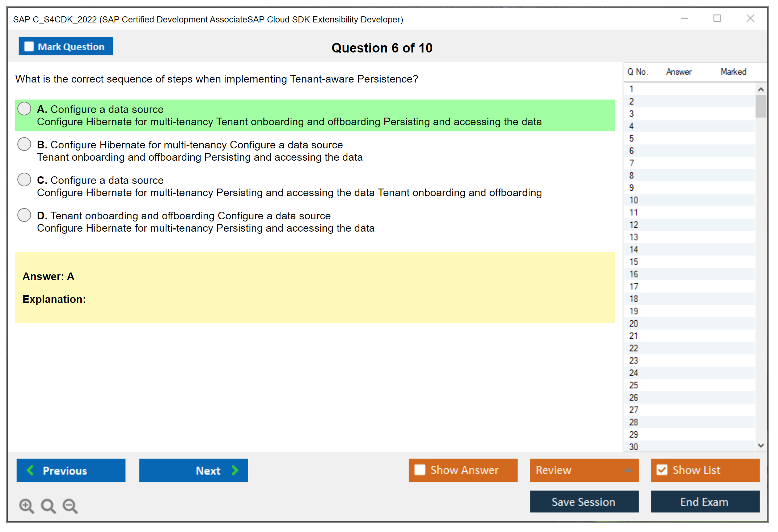
Task: Click the zoom out magnifier icon
Action: pyautogui.click(x=70, y=506)
